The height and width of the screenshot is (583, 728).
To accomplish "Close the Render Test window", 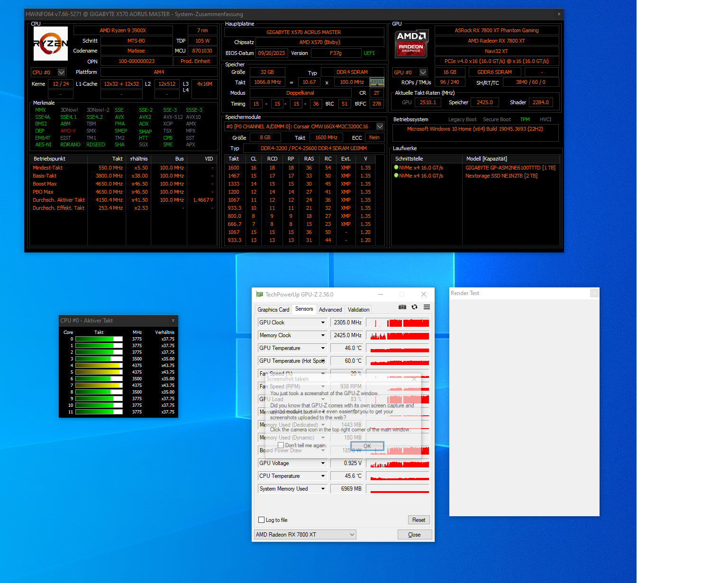I will point(594,293).
